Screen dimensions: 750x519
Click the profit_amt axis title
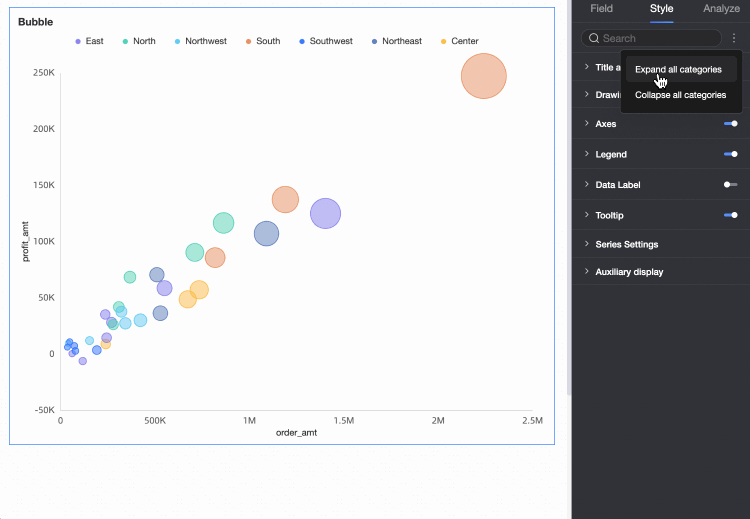click(x=25, y=242)
